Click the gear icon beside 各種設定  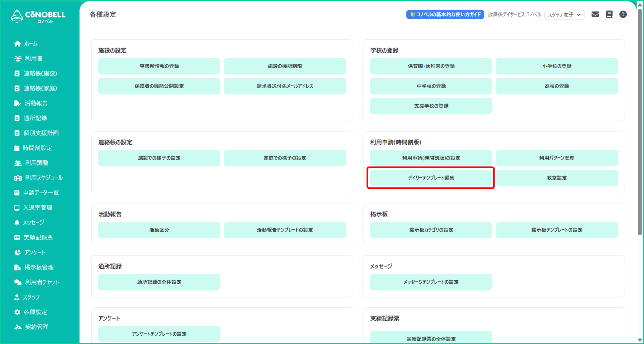17,312
